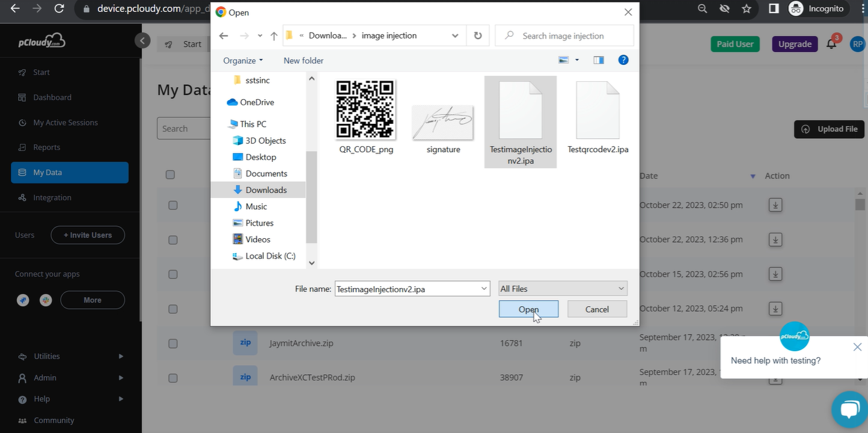Open OneDrive in the navigation tree
The width and height of the screenshot is (868, 433).
coord(251,102)
